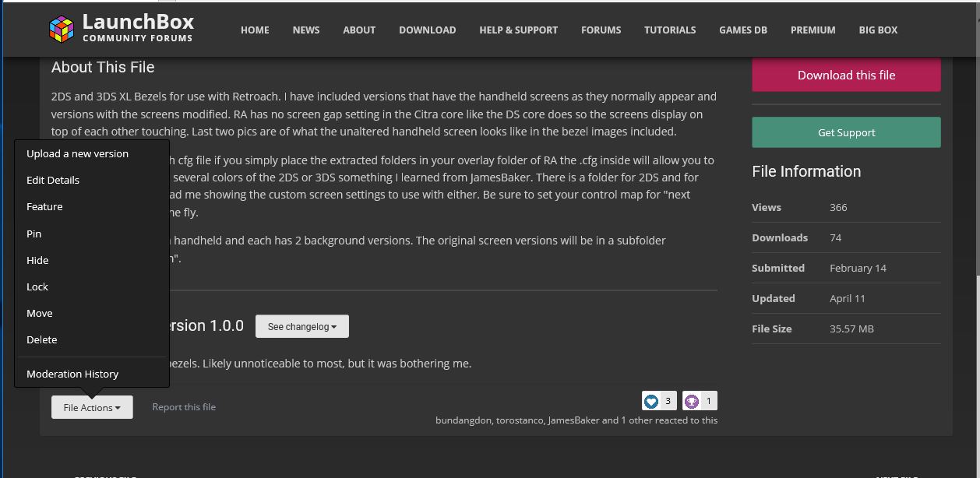Image resolution: width=980 pixels, height=478 pixels.
Task: Click torostanco in reactions list
Action: pos(520,420)
